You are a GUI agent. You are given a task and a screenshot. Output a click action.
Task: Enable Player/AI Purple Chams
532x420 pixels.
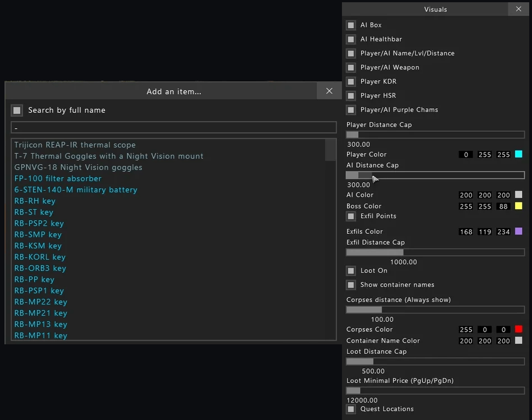point(351,110)
